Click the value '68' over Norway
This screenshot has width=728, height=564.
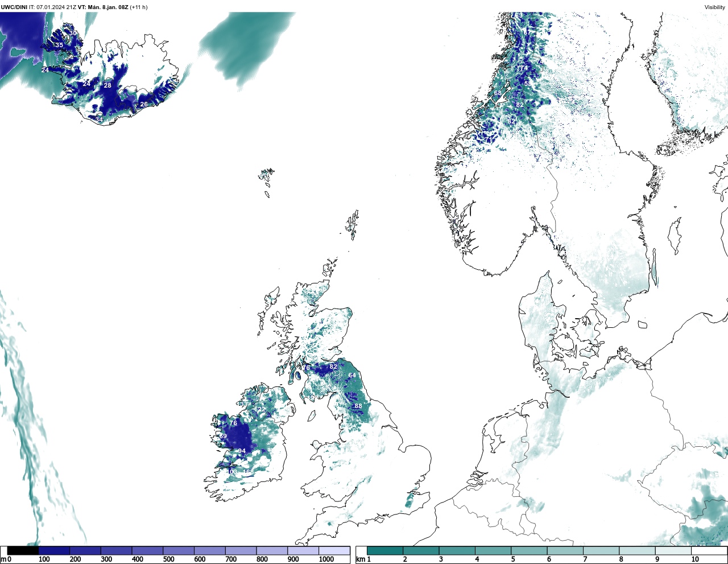pos(498,93)
